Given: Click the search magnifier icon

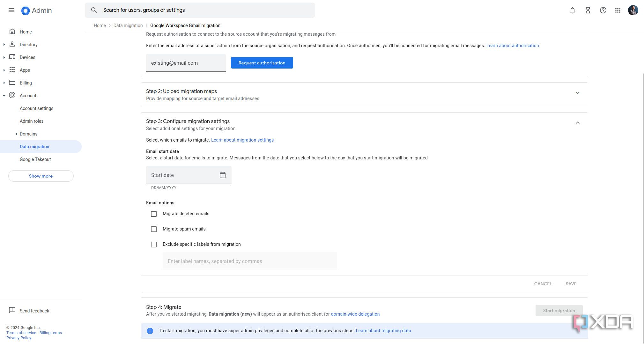Looking at the screenshot, I should tap(94, 10).
